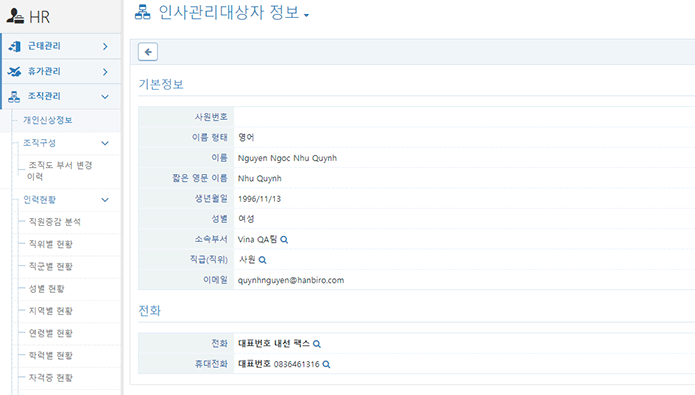Click the back arrow button

coord(148,52)
